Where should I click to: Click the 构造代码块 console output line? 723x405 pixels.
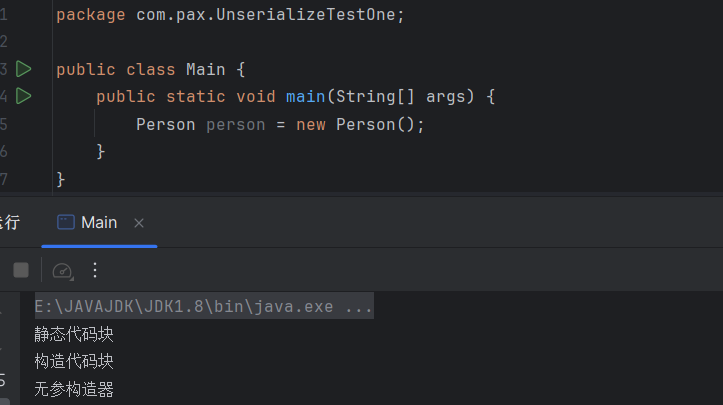click(74, 361)
